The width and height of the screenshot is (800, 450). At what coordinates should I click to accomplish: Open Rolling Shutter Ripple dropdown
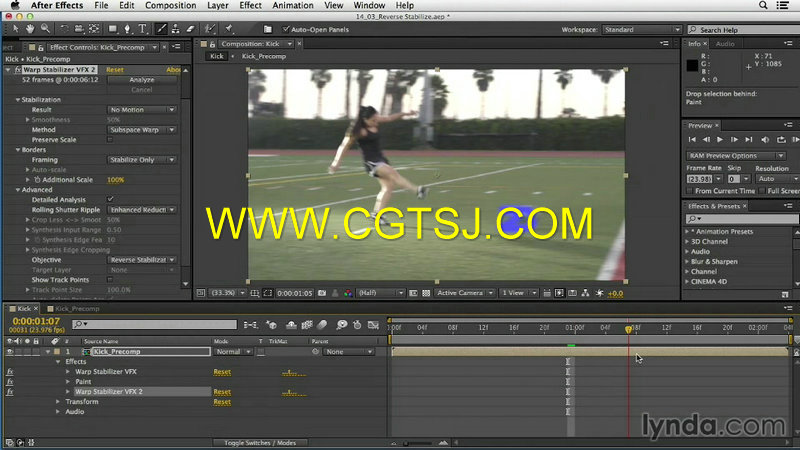click(142, 210)
